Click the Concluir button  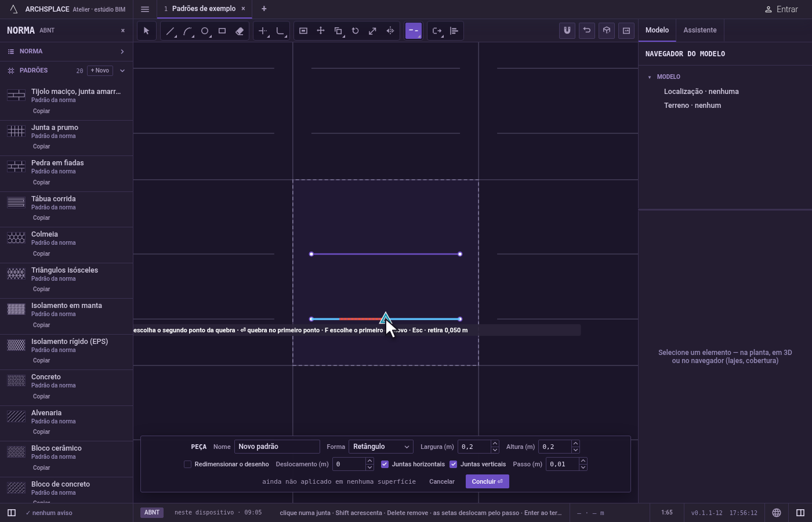[x=487, y=481]
